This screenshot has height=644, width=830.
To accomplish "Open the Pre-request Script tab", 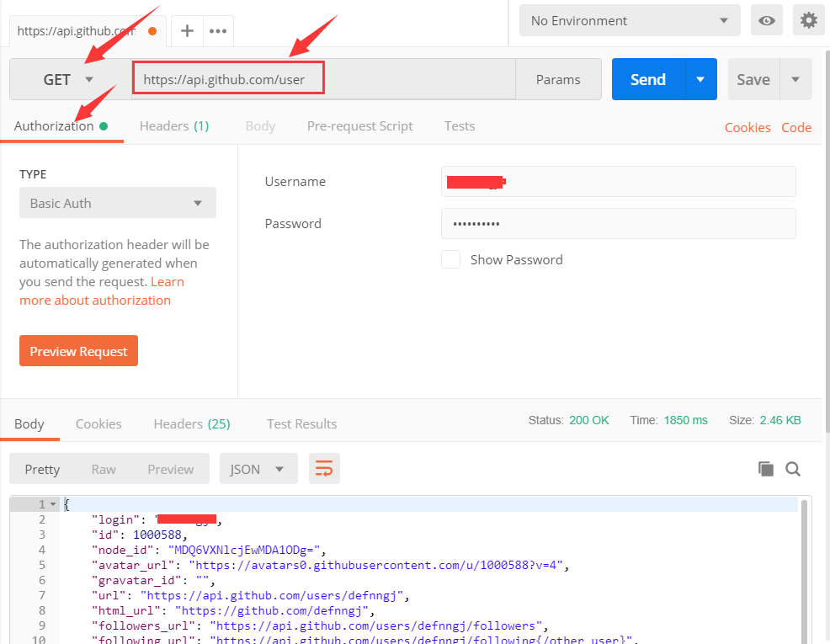I will pos(359,126).
